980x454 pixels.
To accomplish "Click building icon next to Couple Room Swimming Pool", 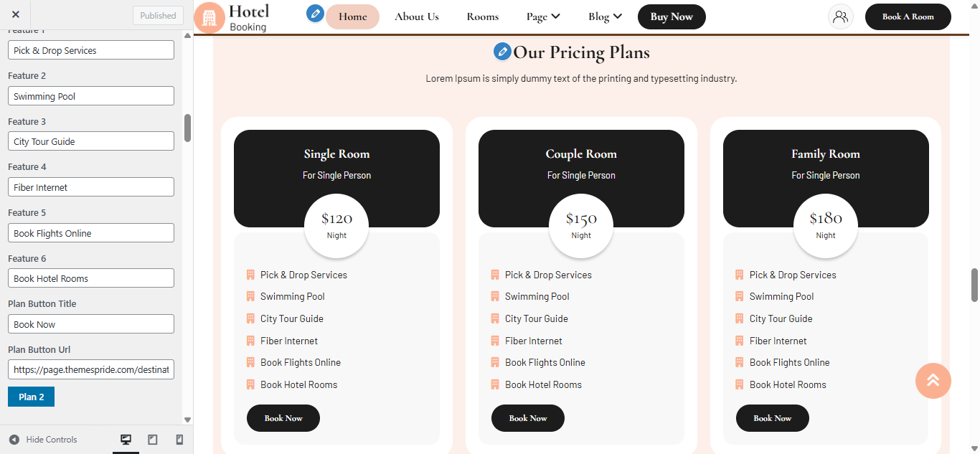I will tap(495, 296).
